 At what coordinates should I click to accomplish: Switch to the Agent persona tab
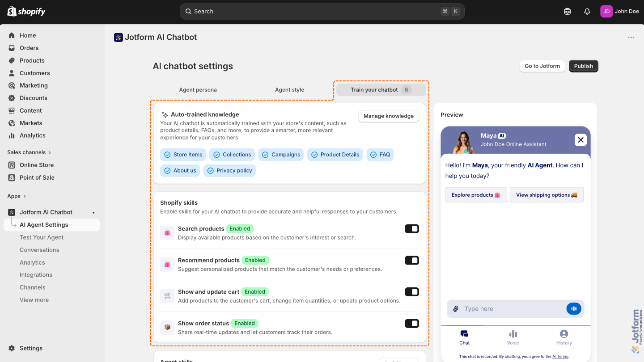[198, 89]
